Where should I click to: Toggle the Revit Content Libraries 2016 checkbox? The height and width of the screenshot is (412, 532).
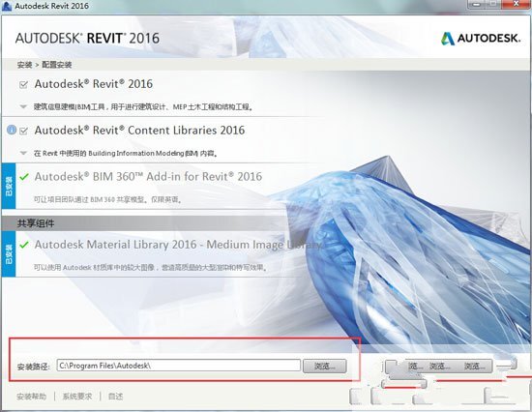[23, 131]
